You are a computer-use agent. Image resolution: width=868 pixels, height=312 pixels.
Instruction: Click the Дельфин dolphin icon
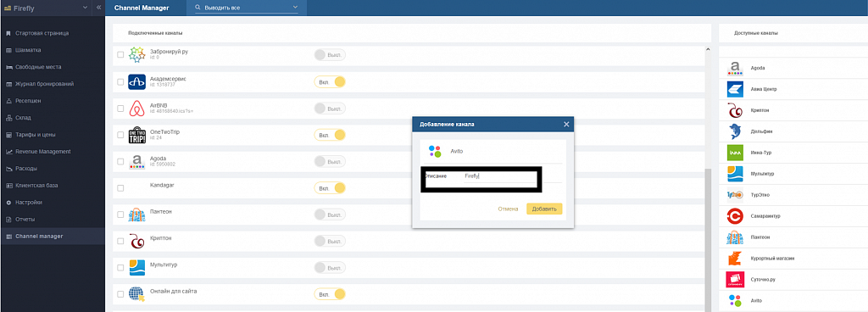pos(735,131)
